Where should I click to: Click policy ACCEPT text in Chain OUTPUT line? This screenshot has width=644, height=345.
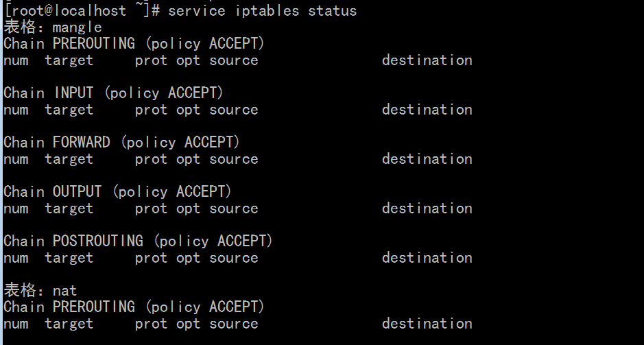coord(171,192)
